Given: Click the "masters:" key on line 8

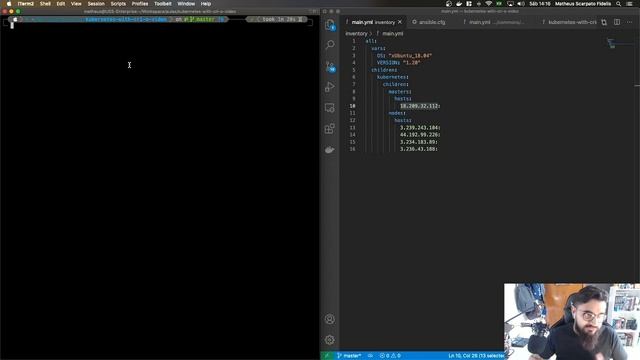Looking at the screenshot, I should 400,91.
